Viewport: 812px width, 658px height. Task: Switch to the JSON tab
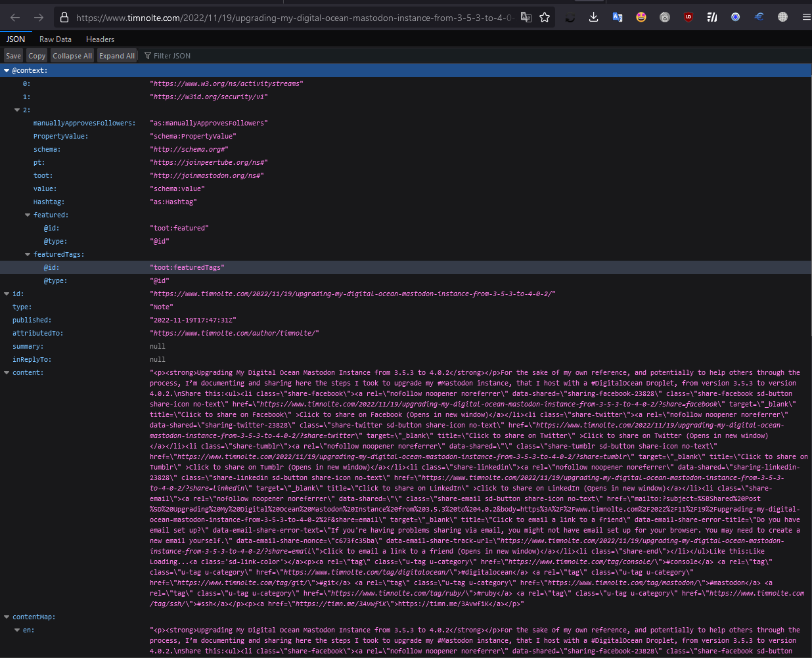click(16, 39)
